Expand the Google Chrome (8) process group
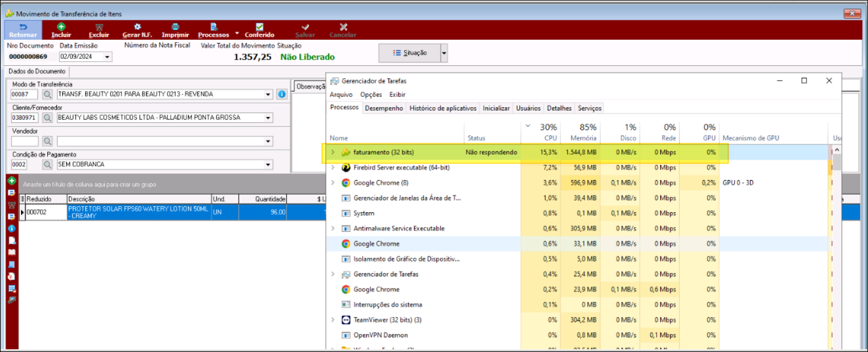Screen dimensions: 868x352 333,182
